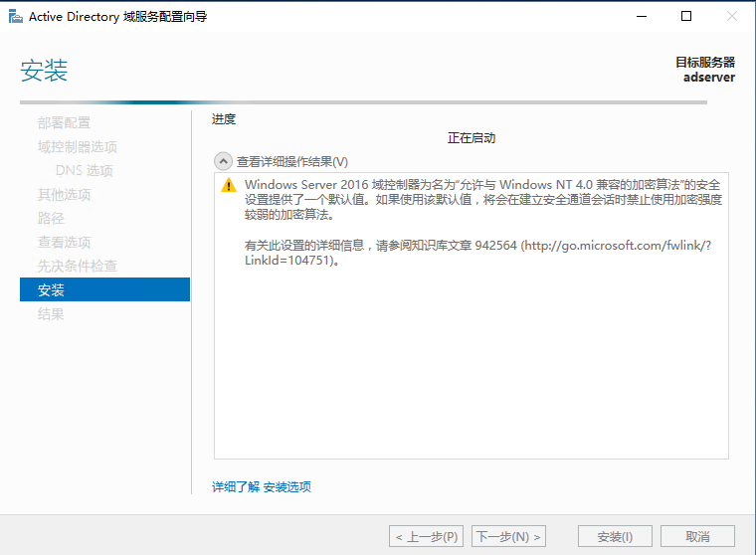
Task: Open the 详细了解 安装选项 link
Action: click(262, 487)
